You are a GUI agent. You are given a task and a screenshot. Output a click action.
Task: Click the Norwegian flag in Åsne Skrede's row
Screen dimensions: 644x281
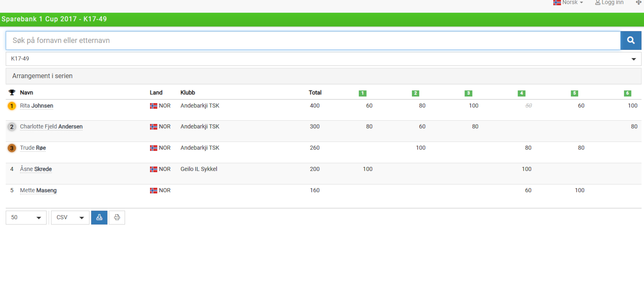click(154, 169)
